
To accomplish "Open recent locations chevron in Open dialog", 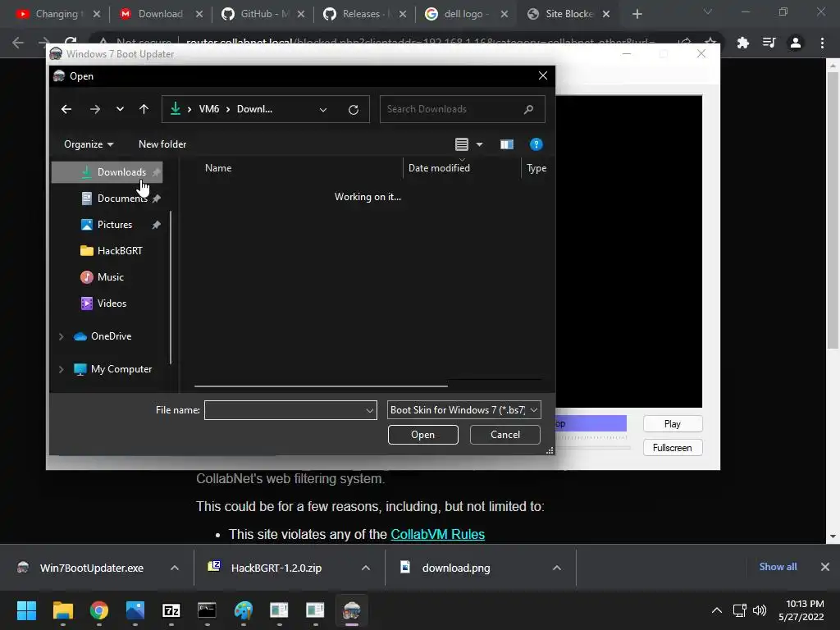I will (x=120, y=109).
